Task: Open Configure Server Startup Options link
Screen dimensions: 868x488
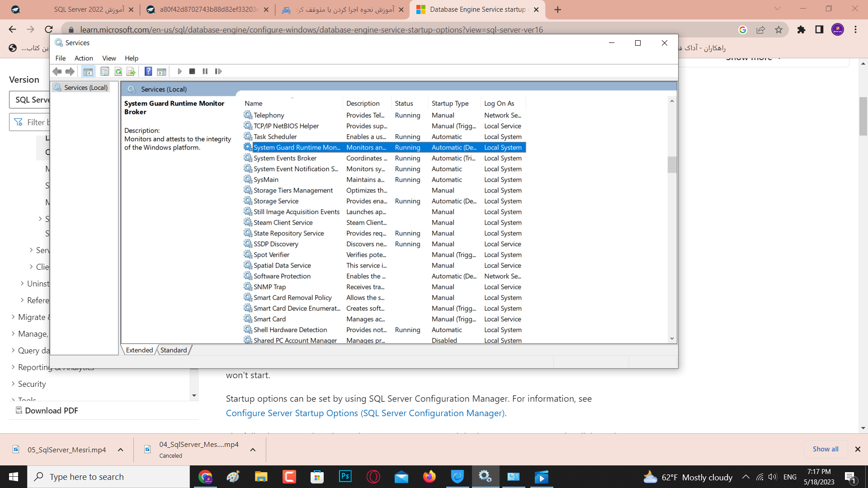Action: pyautogui.click(x=365, y=413)
